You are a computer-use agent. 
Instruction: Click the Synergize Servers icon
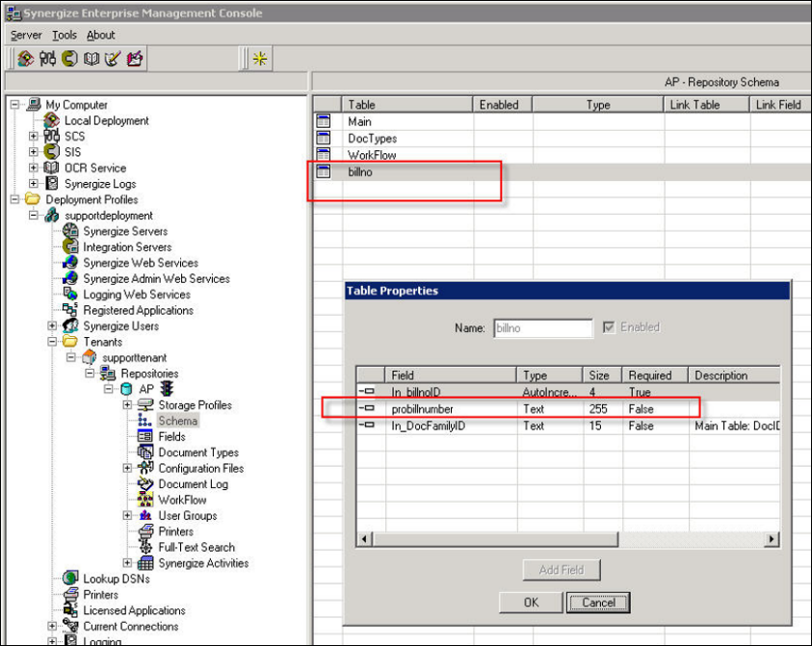pyautogui.click(x=70, y=231)
